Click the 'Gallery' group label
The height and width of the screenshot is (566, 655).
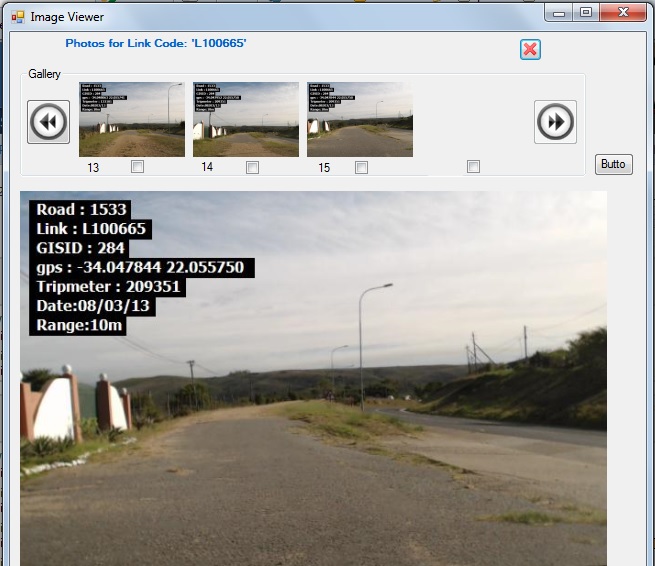44,74
